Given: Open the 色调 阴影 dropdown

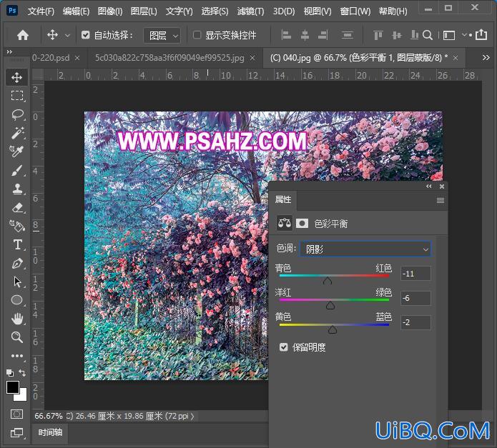Looking at the screenshot, I should pos(365,249).
